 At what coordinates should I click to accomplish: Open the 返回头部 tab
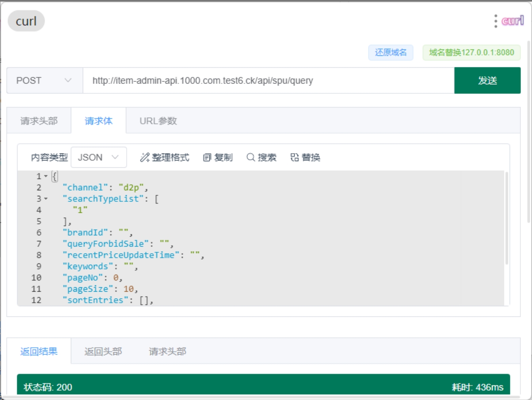tap(103, 351)
